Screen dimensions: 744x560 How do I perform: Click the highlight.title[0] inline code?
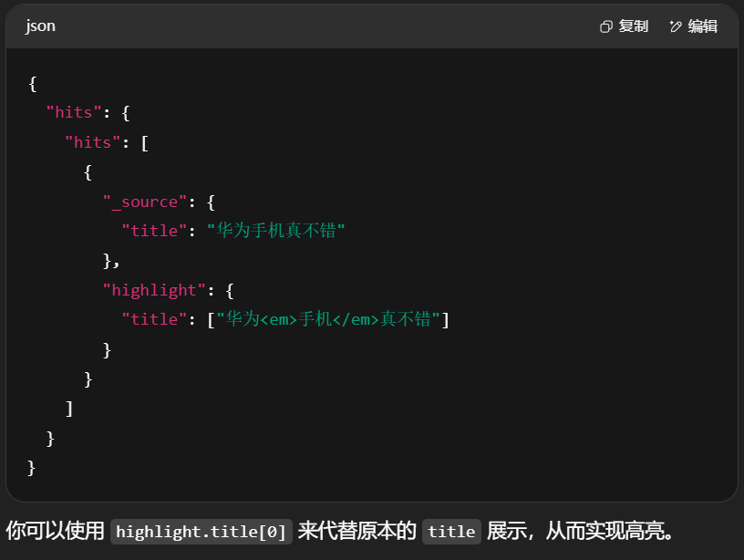point(201,532)
